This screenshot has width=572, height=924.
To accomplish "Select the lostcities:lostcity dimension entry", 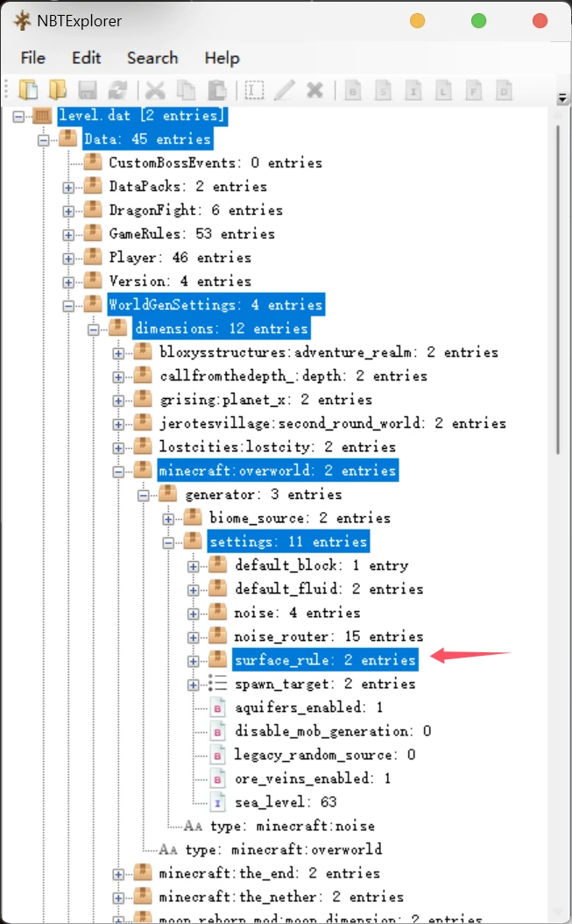I will coord(278,447).
